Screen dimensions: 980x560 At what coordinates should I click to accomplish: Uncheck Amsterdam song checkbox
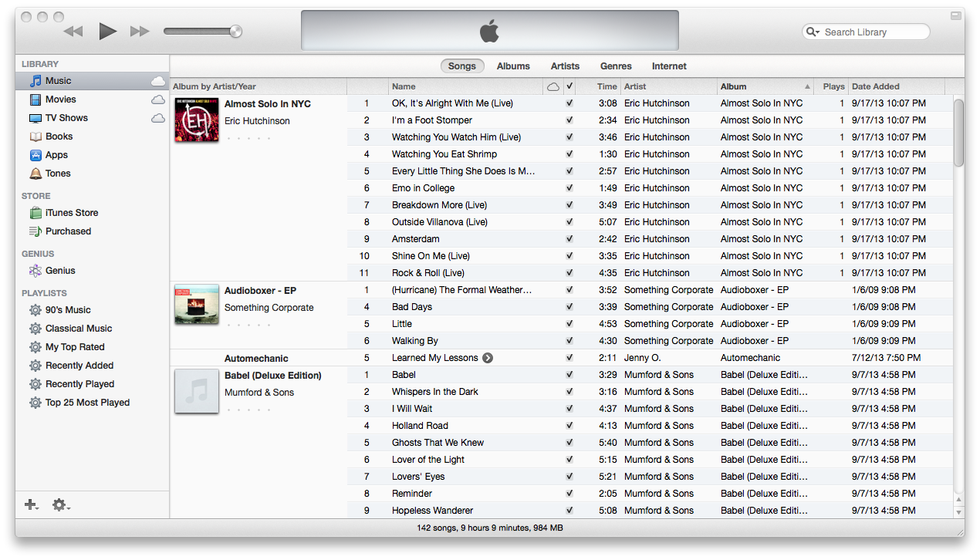569,239
